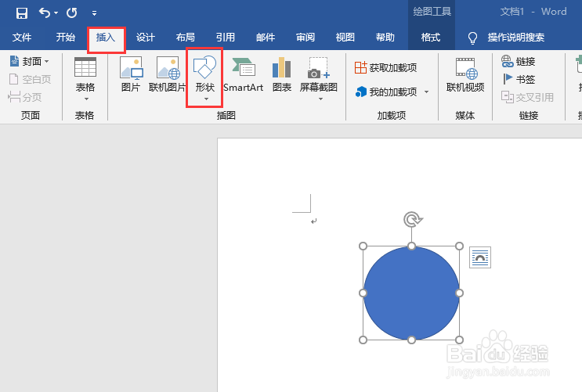Open layout options beside the circle
This screenshot has height=392, width=582.
pos(480,257)
